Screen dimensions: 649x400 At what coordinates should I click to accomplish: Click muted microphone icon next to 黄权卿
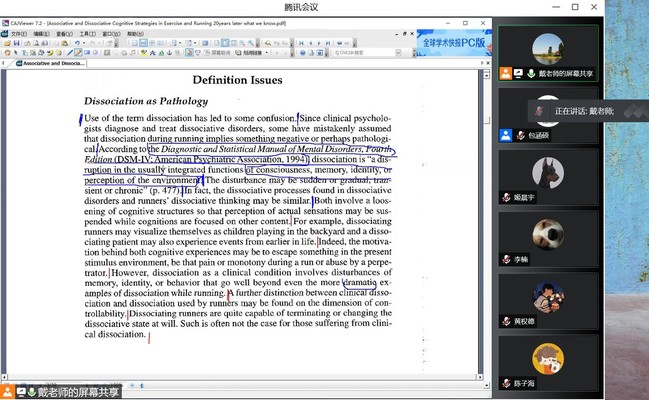[x=507, y=320]
